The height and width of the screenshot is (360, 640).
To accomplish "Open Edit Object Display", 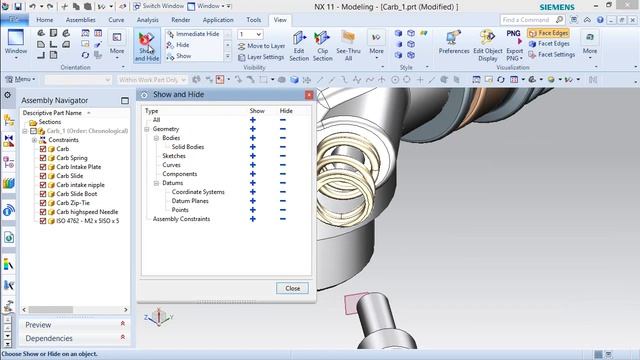I will click(488, 46).
